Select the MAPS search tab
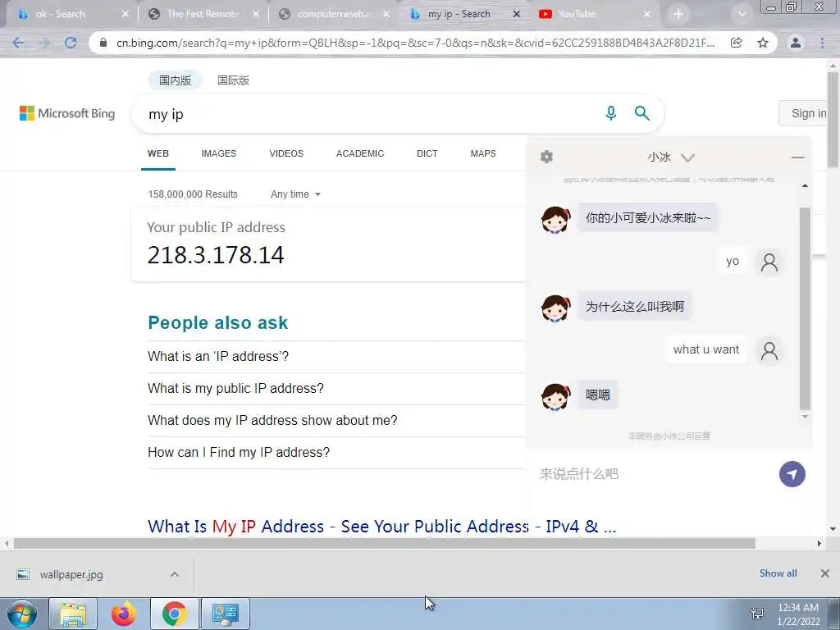The width and height of the screenshot is (840, 630). pyautogui.click(x=483, y=153)
